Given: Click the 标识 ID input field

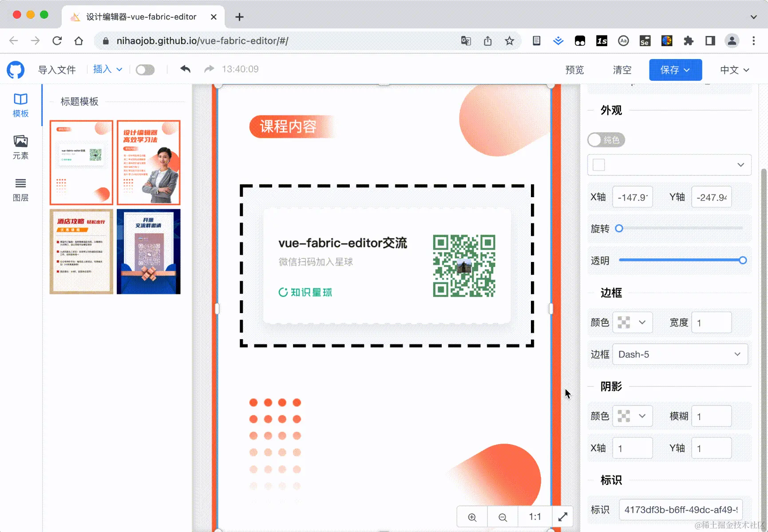Looking at the screenshot, I should tap(681, 510).
